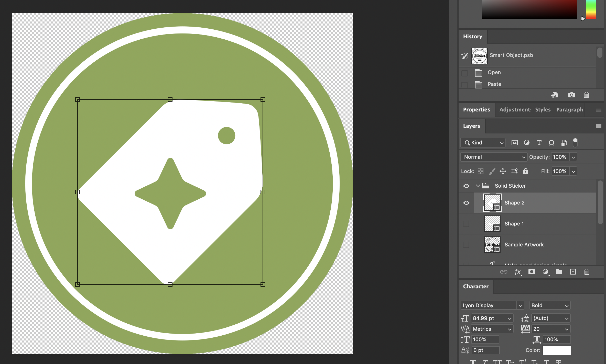This screenshot has width=606, height=364.
Task: Select the create group folder icon
Action: (558, 272)
